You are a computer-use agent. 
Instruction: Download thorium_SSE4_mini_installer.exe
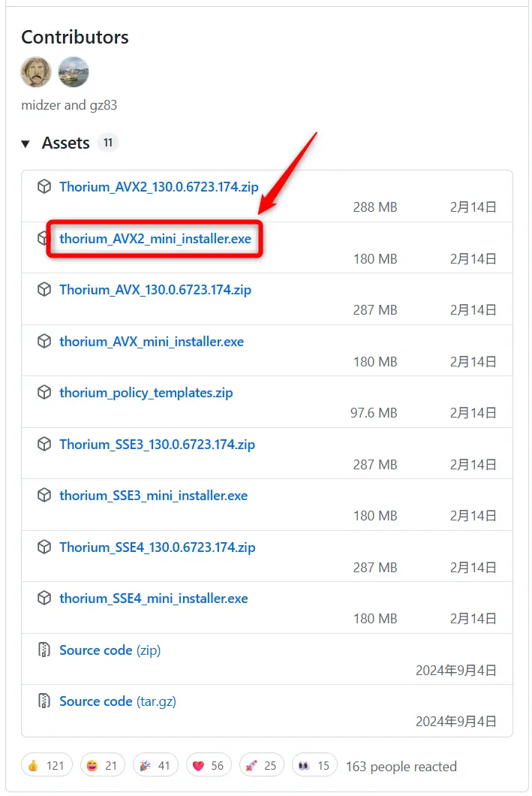pyautogui.click(x=153, y=599)
